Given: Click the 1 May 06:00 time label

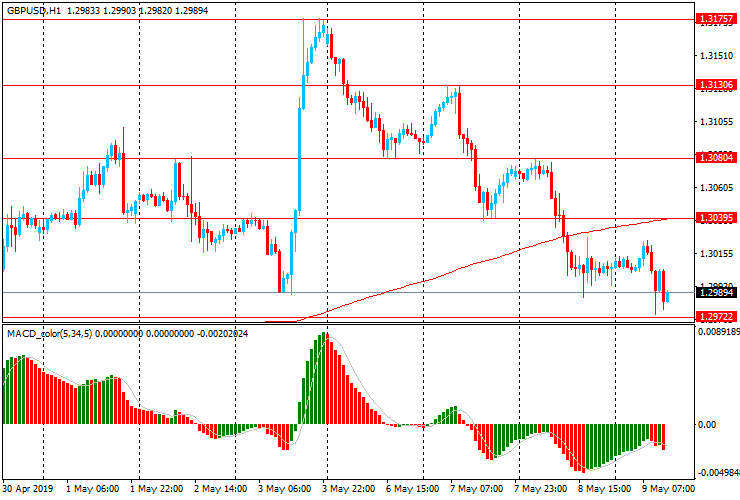Looking at the screenshot, I should click(x=92, y=488).
